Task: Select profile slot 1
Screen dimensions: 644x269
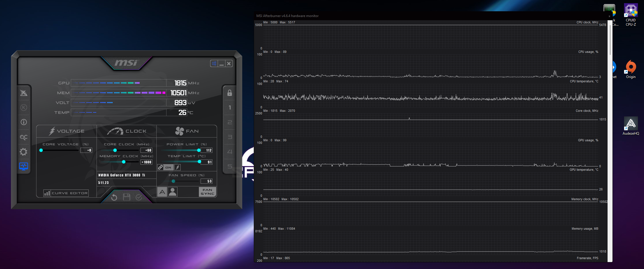Action: [230, 107]
